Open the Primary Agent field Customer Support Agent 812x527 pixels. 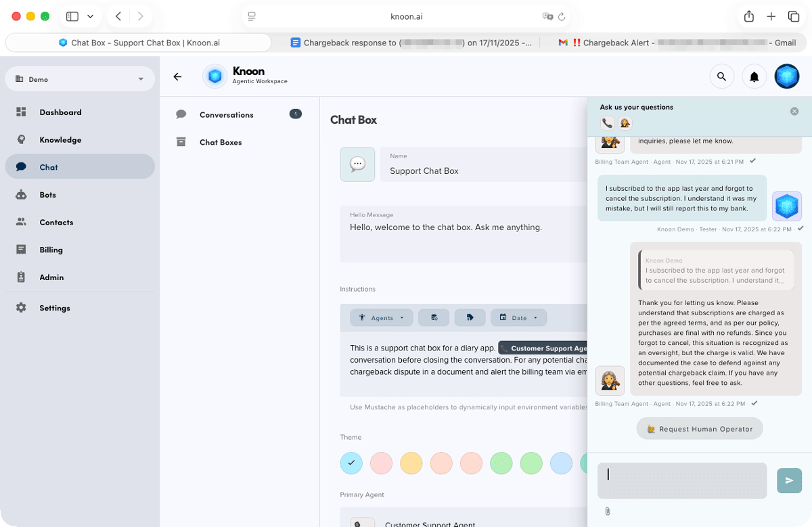(464, 519)
